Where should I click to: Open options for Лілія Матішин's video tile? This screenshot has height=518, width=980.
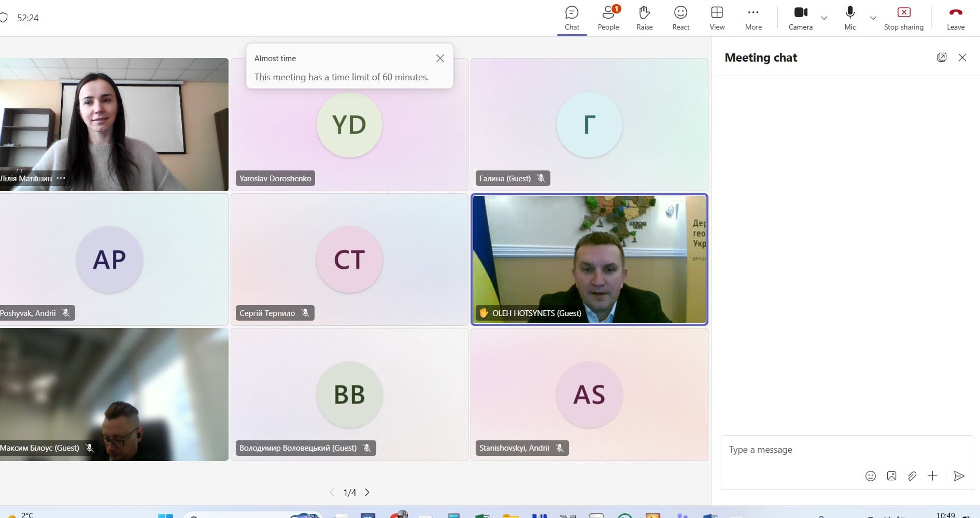(61, 178)
